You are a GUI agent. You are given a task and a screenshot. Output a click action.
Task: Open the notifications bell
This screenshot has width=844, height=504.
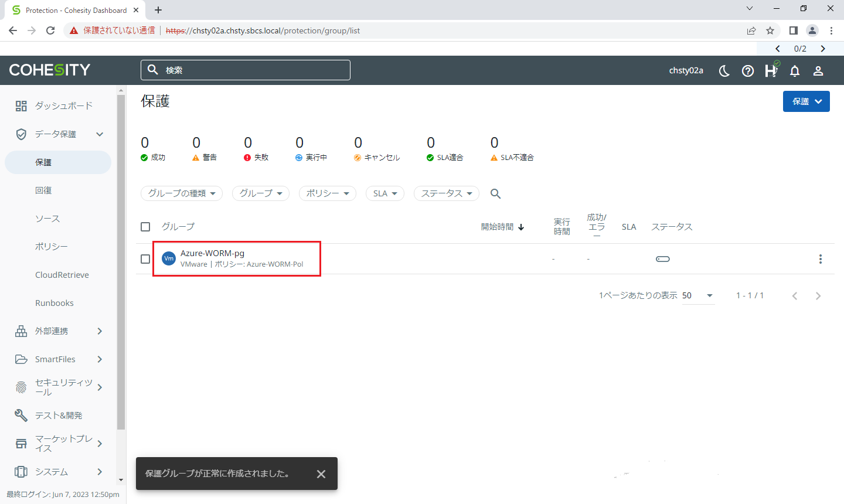(795, 71)
